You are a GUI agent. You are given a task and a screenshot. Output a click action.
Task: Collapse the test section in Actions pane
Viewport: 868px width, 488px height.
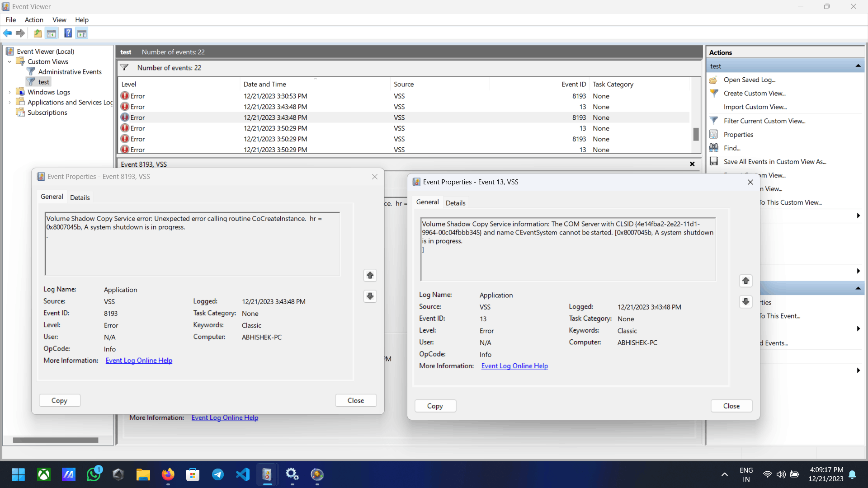(858, 66)
